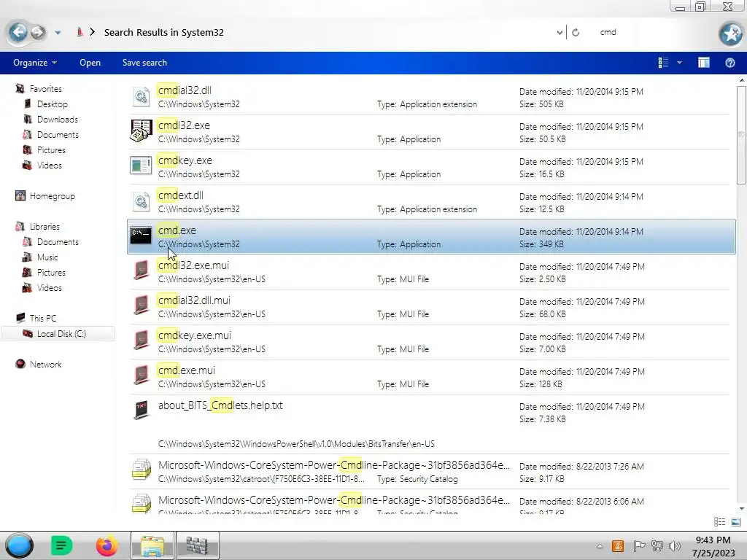
Task: Select the cmdial32.dll file icon
Action: pos(141,97)
